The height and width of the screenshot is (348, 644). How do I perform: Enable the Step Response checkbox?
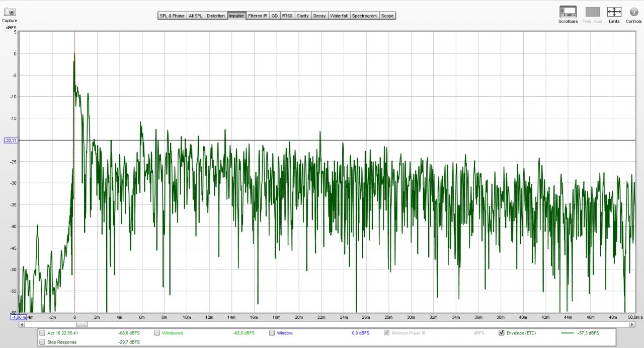[42, 342]
